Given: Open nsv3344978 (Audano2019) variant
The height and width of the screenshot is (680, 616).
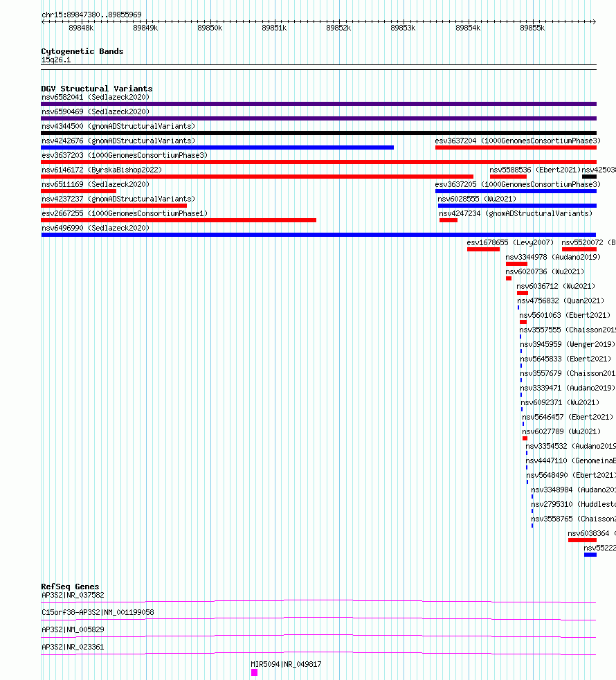Looking at the screenshot, I should point(553,257).
